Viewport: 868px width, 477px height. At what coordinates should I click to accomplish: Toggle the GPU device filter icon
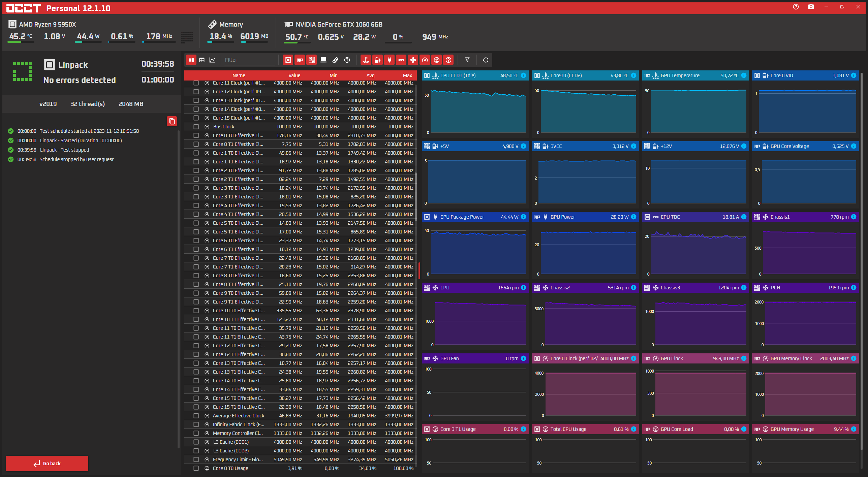coord(300,60)
